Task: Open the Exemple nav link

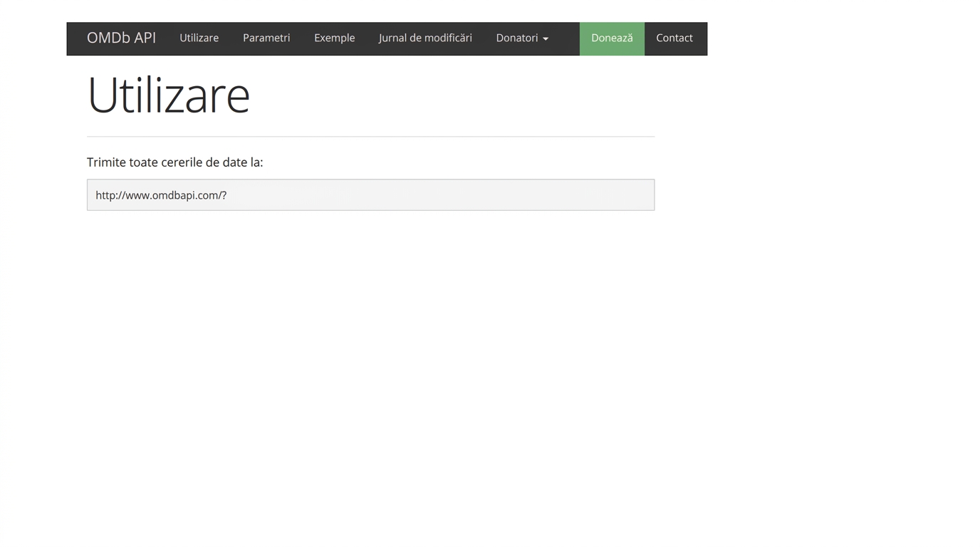Action: (x=334, y=38)
